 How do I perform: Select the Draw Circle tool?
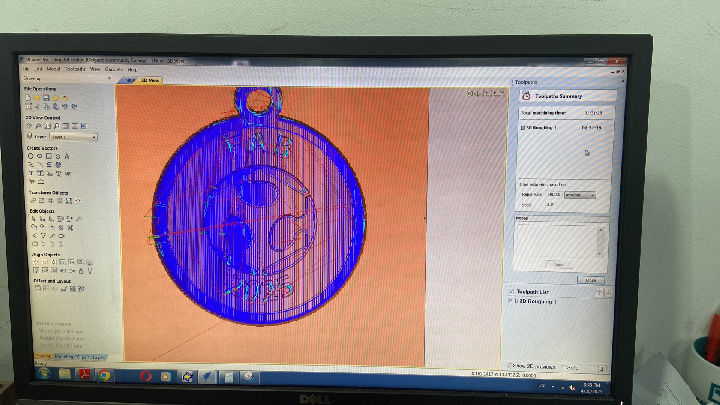coord(30,156)
